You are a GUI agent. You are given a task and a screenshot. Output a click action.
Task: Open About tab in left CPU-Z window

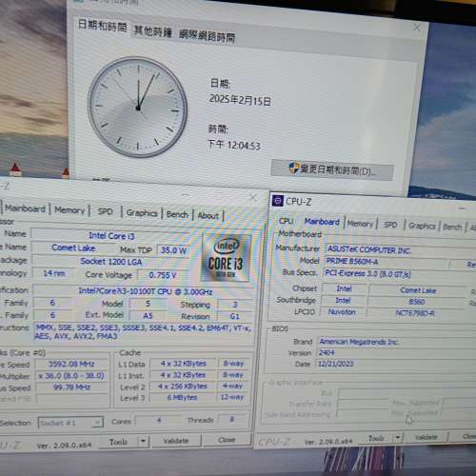208,216
